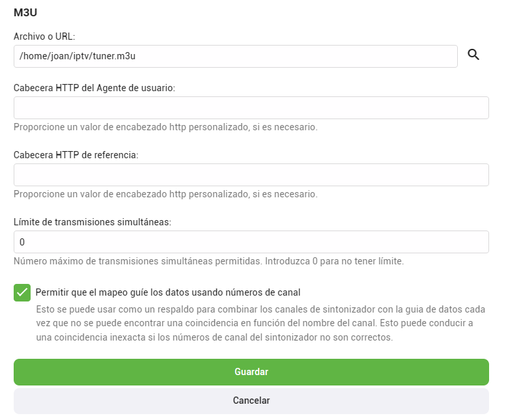Click the "Cabecera HTTP del Agente de usuario" label
This screenshot has width=521, height=420.
94,87
